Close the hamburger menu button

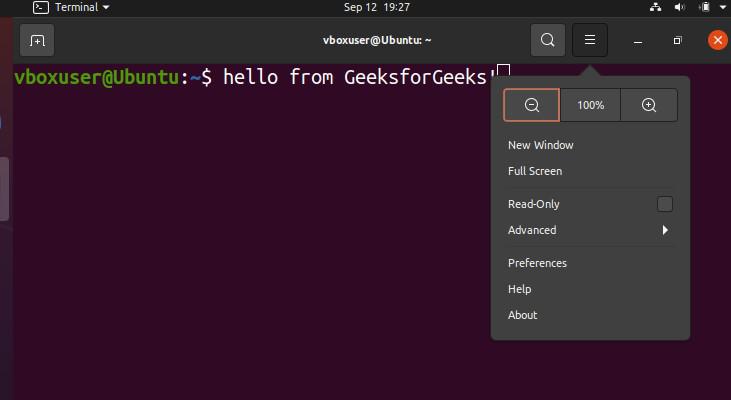590,41
